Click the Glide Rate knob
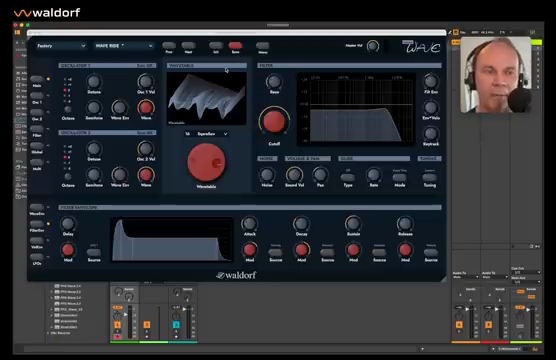556x360 pixels. coord(374,175)
